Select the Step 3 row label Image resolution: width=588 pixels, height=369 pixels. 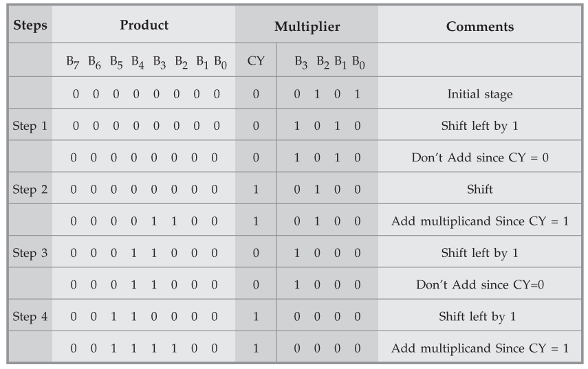[30, 253]
